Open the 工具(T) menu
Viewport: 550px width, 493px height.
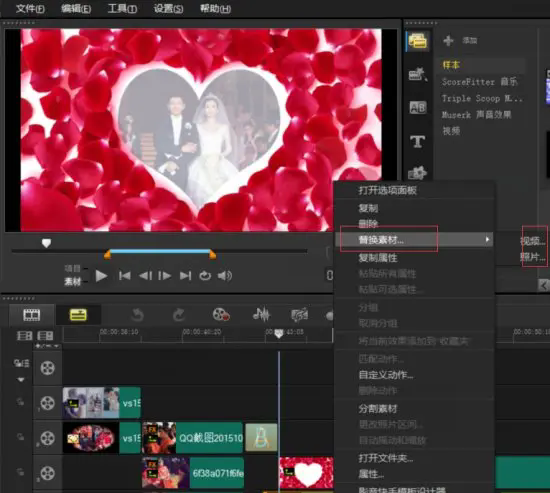coord(122,8)
